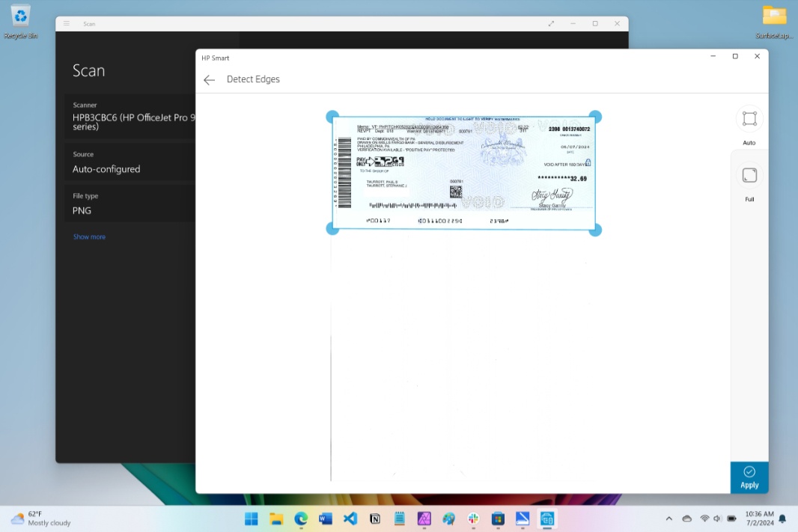Open the Source Auto-configured dropdown
This screenshot has height=532, width=798.
[x=133, y=162]
